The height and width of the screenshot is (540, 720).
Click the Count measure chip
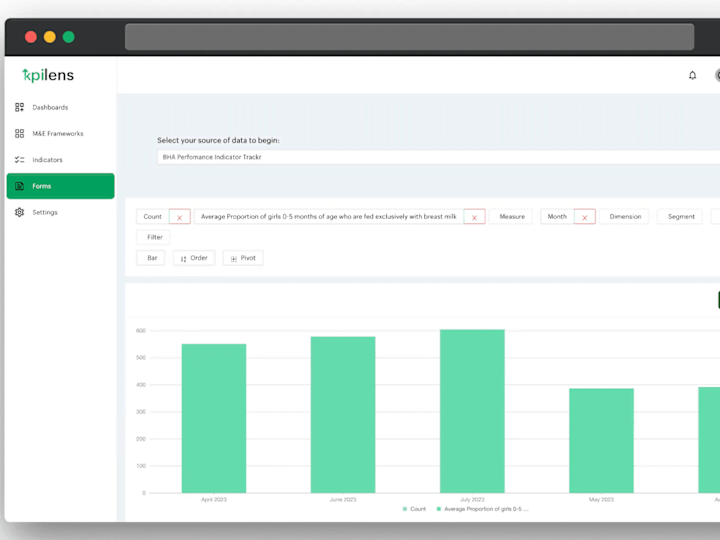point(152,216)
